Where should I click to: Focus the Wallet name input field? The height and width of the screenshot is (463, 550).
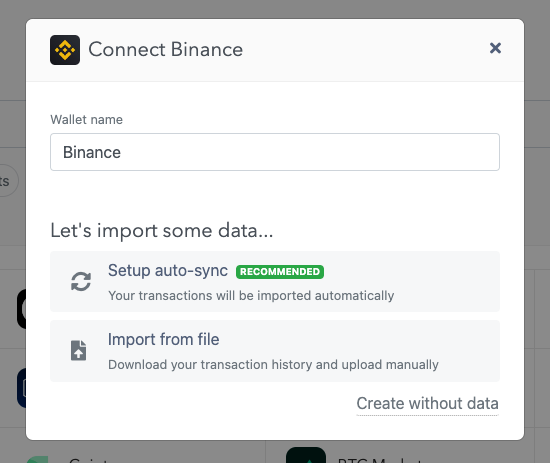point(275,152)
